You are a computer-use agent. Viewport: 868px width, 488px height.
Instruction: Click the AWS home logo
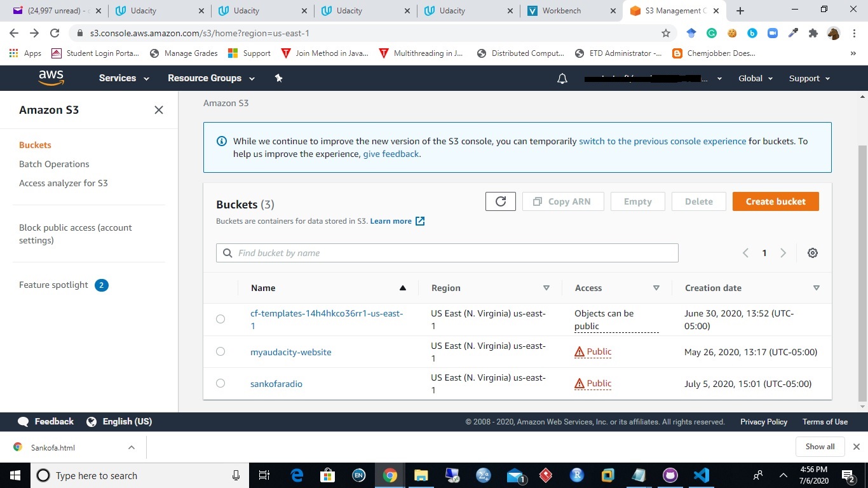coord(51,78)
